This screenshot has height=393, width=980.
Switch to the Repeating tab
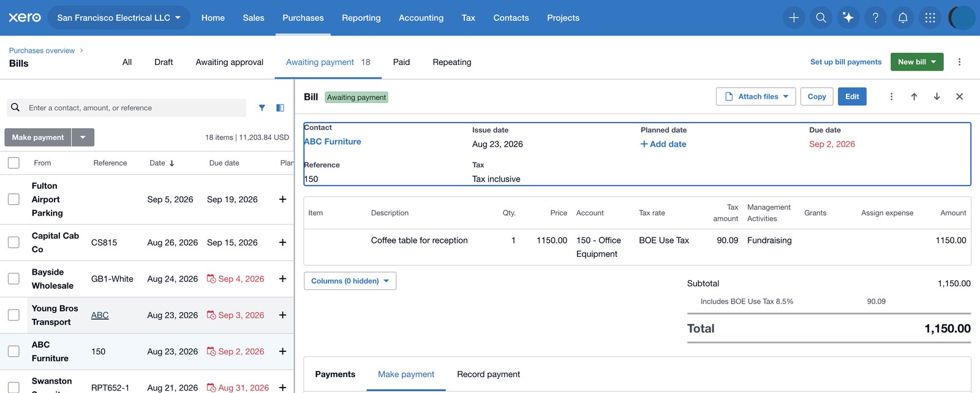coord(452,62)
